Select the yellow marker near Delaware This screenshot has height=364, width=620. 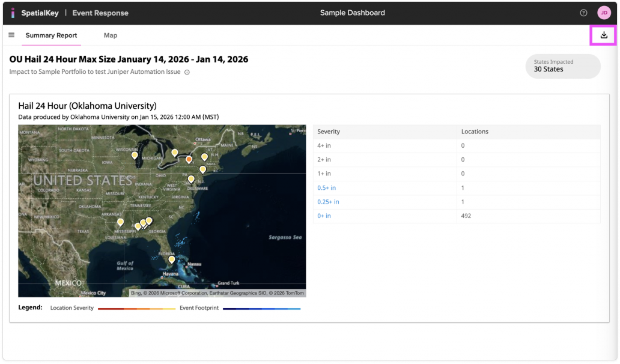(191, 178)
